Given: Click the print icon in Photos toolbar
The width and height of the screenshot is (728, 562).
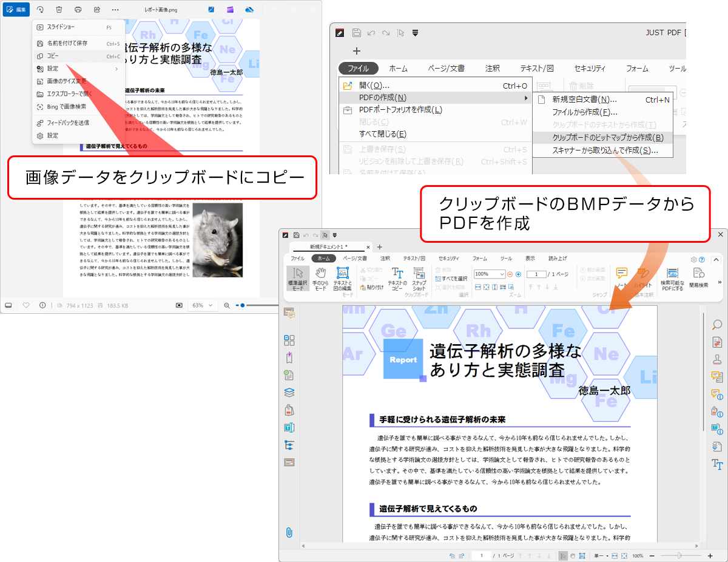Looking at the screenshot, I should coord(78,10).
